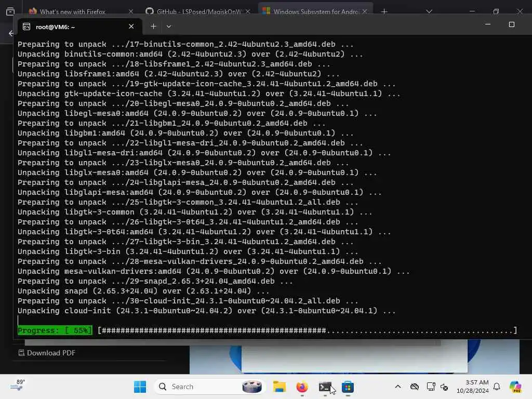Click 'Unpacking libsframe1:amd64' line
This screenshot has height=399, width=532.
click(179, 74)
